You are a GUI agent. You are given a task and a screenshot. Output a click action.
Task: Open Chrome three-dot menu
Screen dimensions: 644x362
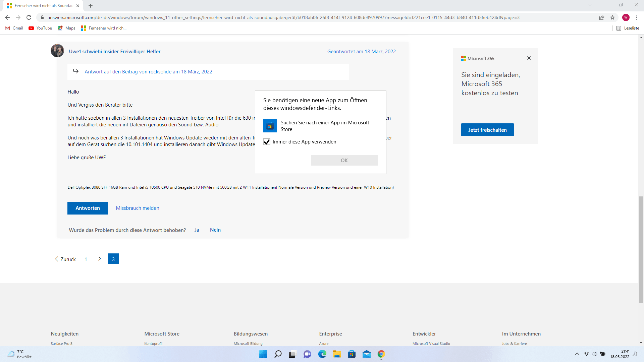click(637, 17)
